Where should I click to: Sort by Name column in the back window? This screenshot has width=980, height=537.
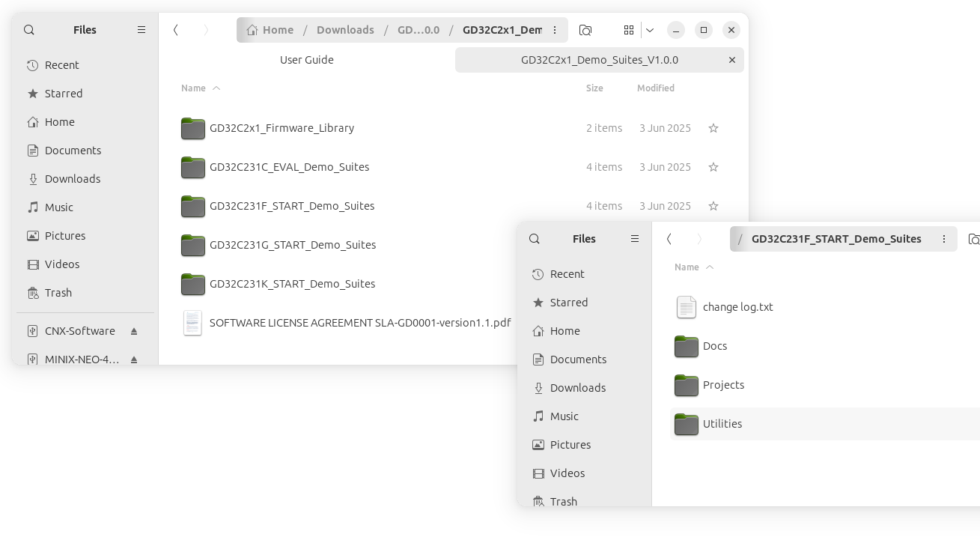click(201, 88)
